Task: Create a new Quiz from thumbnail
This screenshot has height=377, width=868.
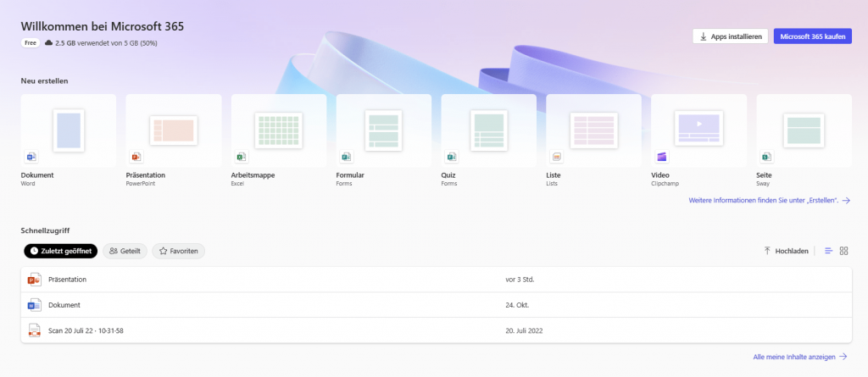Action: click(x=489, y=130)
